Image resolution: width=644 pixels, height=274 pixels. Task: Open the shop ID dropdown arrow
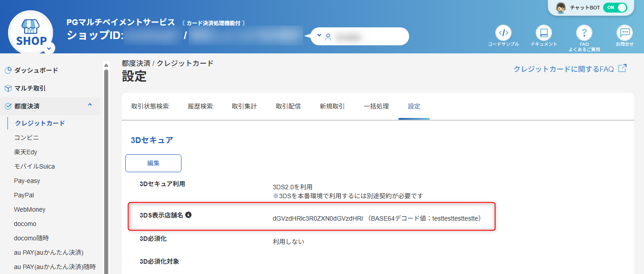click(319, 36)
